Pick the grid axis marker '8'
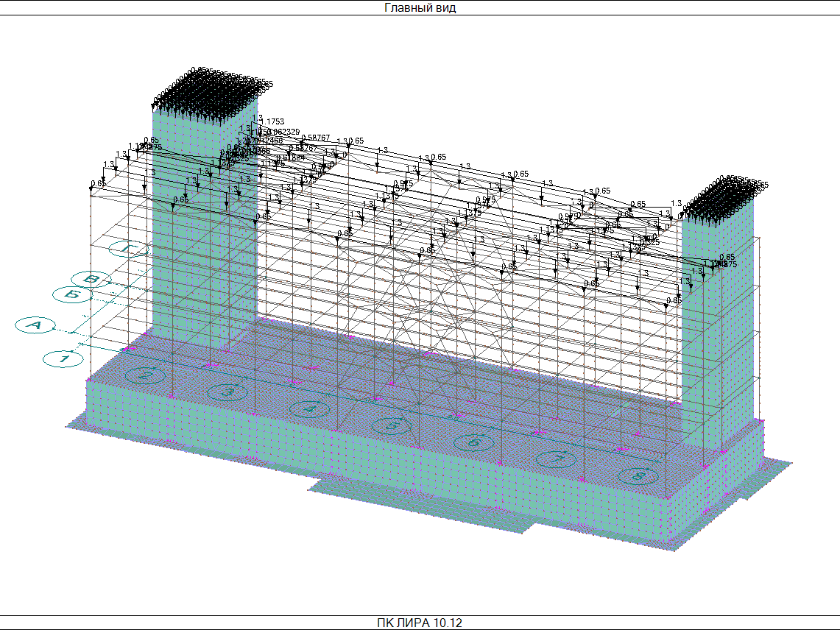 pos(638,475)
